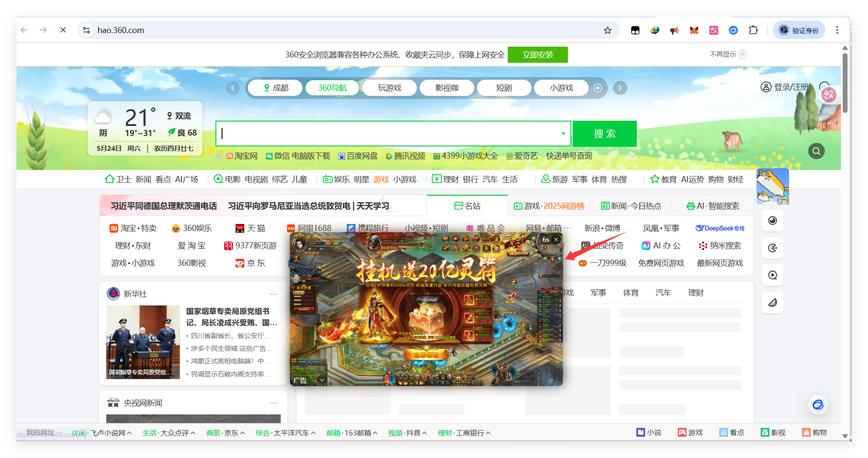
Task: Click the site info icon in address bar
Action: click(87, 30)
